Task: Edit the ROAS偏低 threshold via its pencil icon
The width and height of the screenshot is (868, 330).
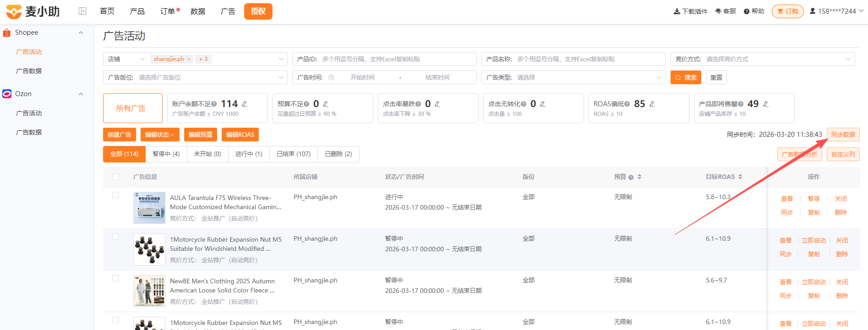Action: (652, 104)
